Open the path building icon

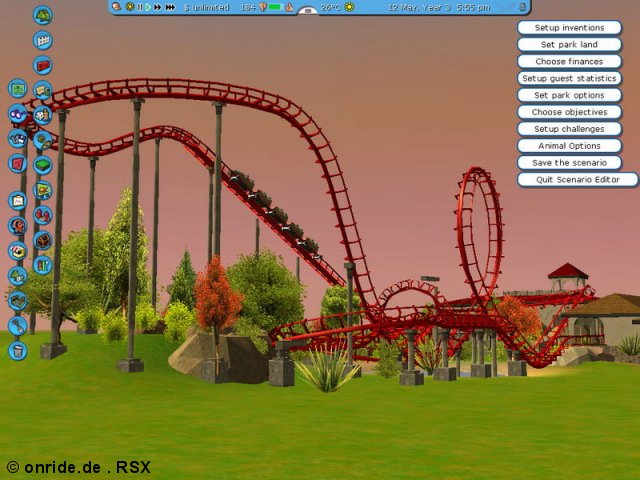pyautogui.click(x=18, y=301)
